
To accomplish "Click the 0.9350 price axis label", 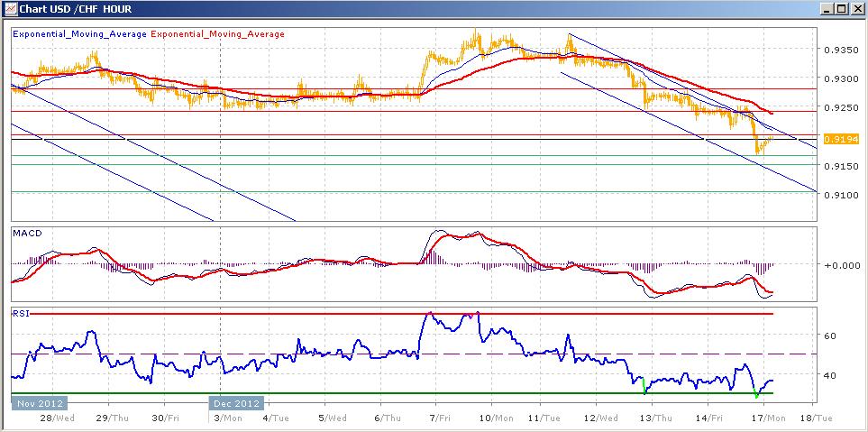I will point(841,51).
